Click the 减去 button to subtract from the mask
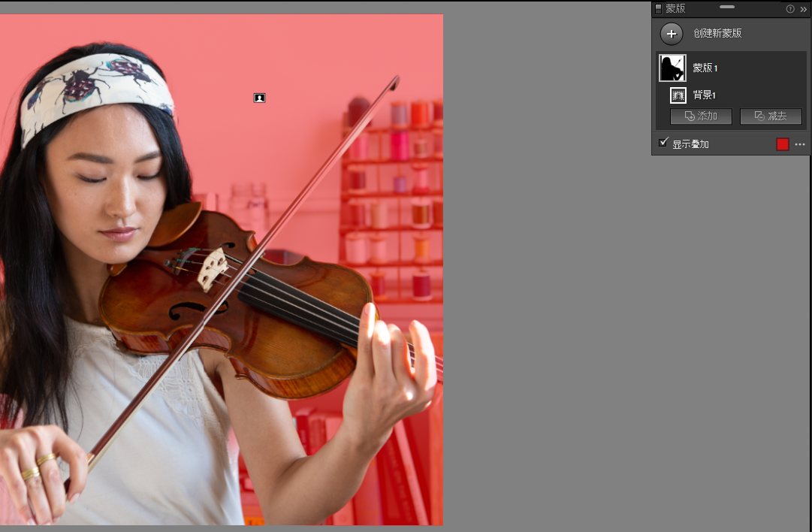Screen dimensions: 812x532 (x=771, y=116)
